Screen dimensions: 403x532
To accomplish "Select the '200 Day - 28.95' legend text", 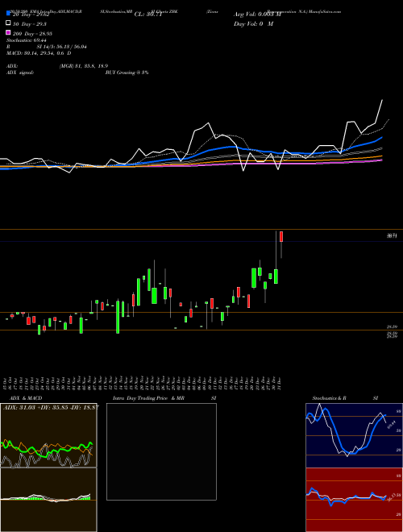I will 32,34.
